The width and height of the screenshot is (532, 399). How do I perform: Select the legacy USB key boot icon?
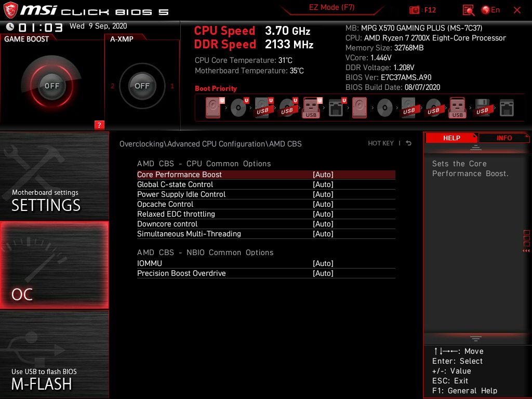(457, 108)
